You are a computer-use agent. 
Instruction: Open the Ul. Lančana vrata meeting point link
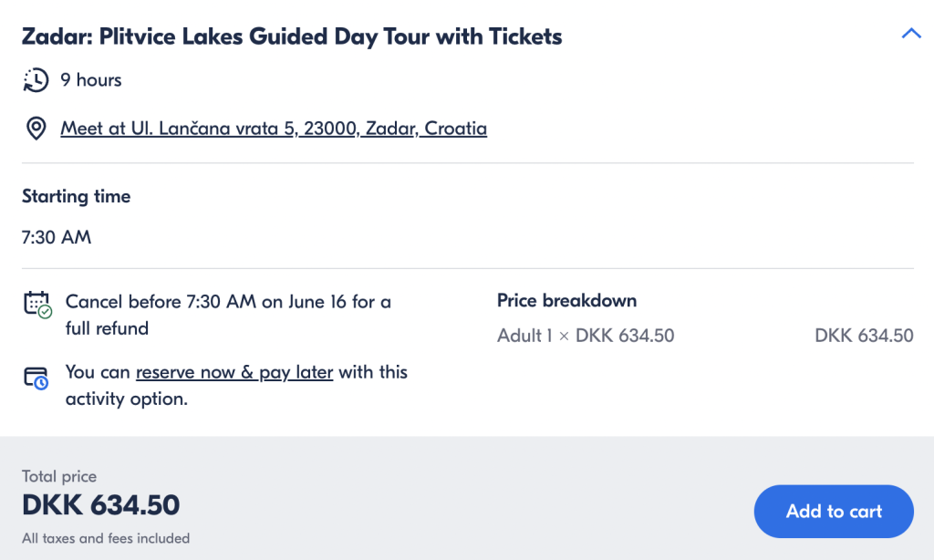pos(274,128)
